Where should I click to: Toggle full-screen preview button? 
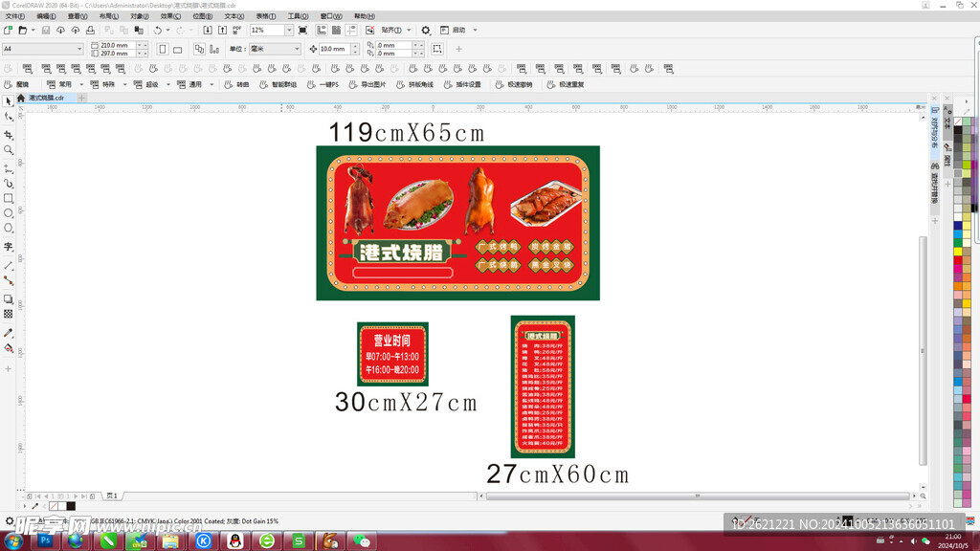click(x=302, y=31)
